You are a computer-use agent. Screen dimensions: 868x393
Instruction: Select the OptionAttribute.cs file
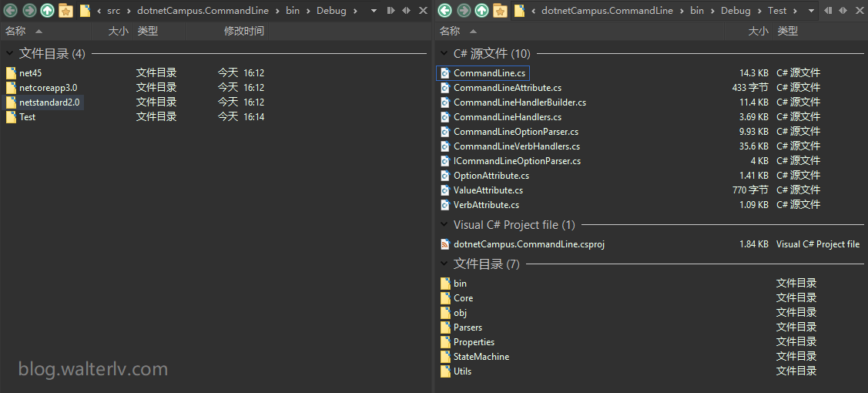pos(491,176)
